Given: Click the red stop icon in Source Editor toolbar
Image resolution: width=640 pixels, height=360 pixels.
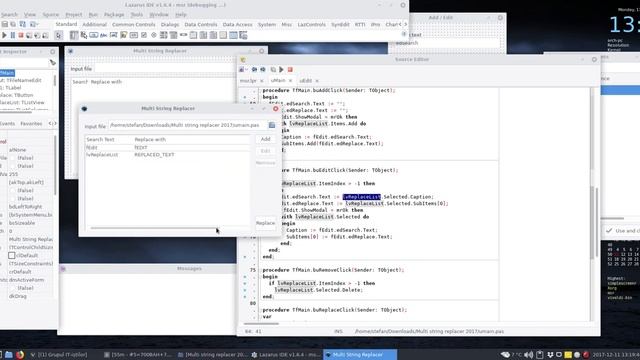Looking at the screenshot, I should point(290,70).
